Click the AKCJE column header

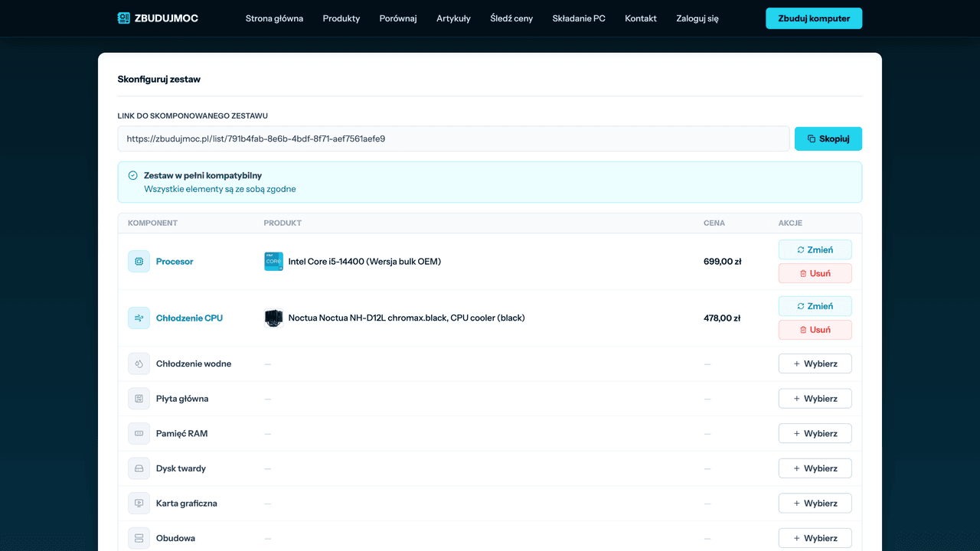(x=790, y=223)
